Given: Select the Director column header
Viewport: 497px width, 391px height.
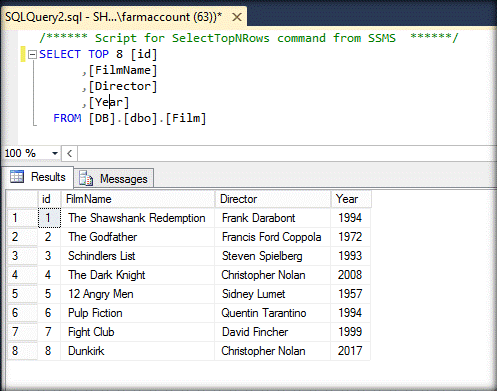Looking at the screenshot, I should coord(273,199).
